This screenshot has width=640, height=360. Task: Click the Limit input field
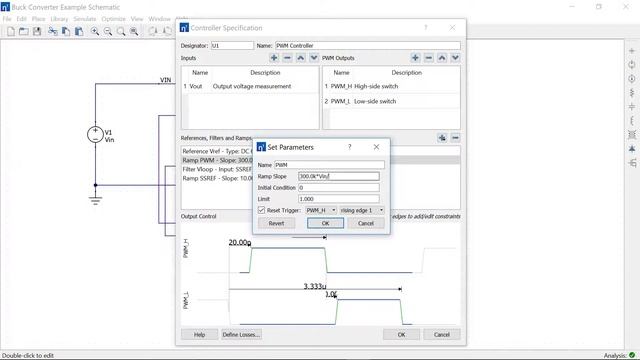[x=339, y=199]
